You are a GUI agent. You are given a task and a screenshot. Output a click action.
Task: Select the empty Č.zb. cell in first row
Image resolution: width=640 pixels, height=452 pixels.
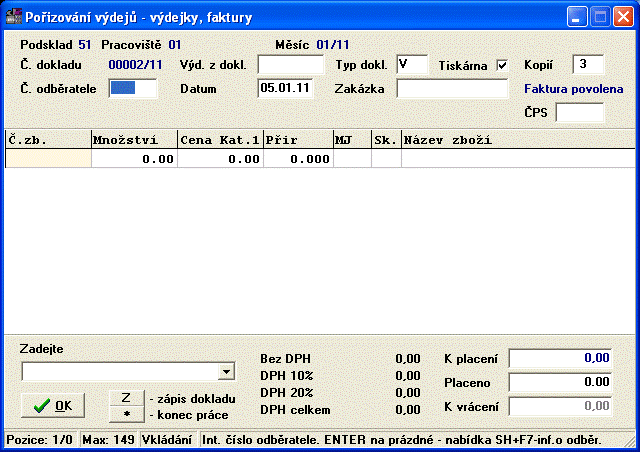pyautogui.click(x=48, y=158)
